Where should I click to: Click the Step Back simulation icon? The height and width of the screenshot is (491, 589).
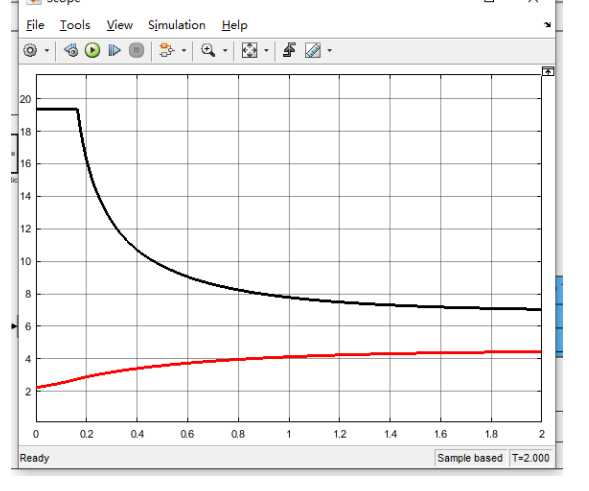pyautogui.click(x=71, y=50)
